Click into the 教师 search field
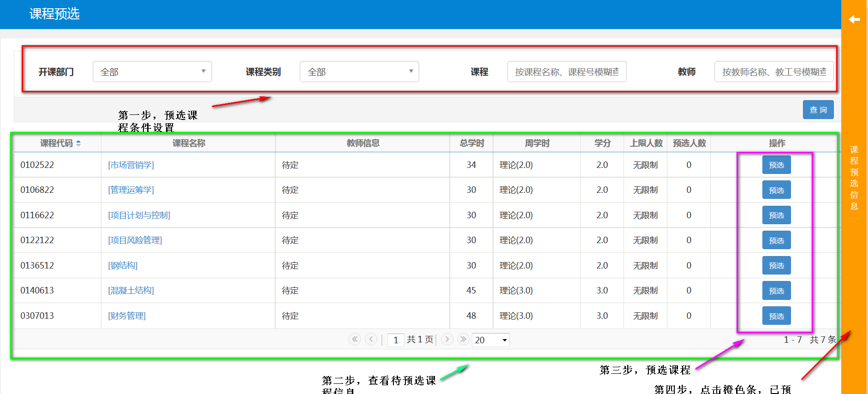The width and height of the screenshot is (868, 394). (773, 72)
